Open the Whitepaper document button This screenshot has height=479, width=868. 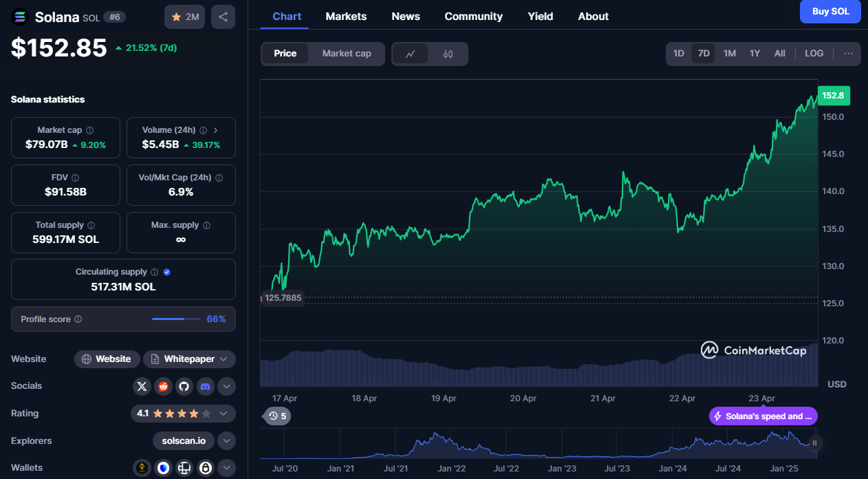pyautogui.click(x=189, y=359)
